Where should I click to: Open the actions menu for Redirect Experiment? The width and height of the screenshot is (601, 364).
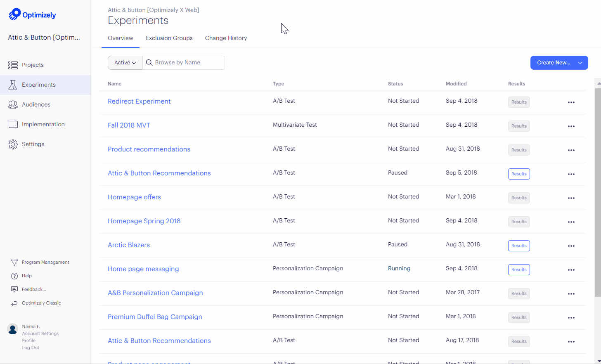pos(571,102)
